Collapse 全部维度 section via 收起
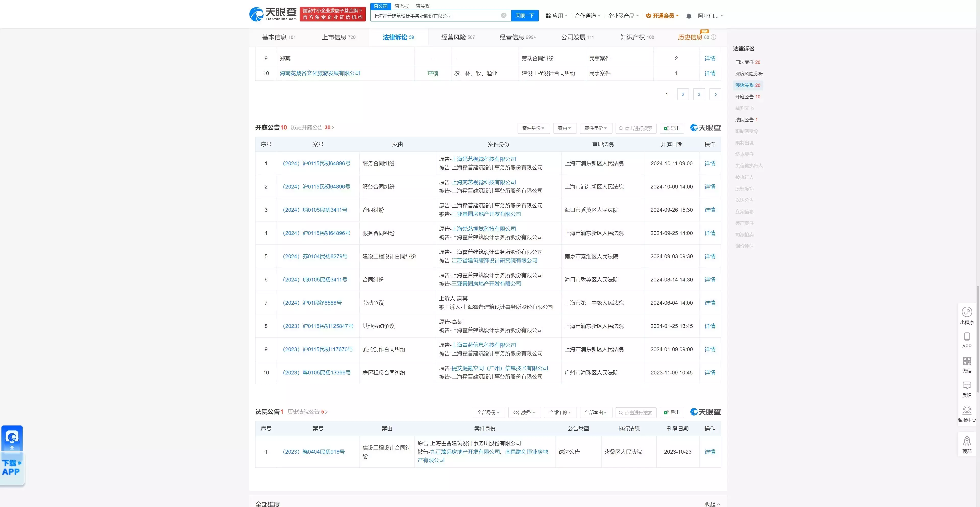Image resolution: width=980 pixels, height=507 pixels. 712,504
